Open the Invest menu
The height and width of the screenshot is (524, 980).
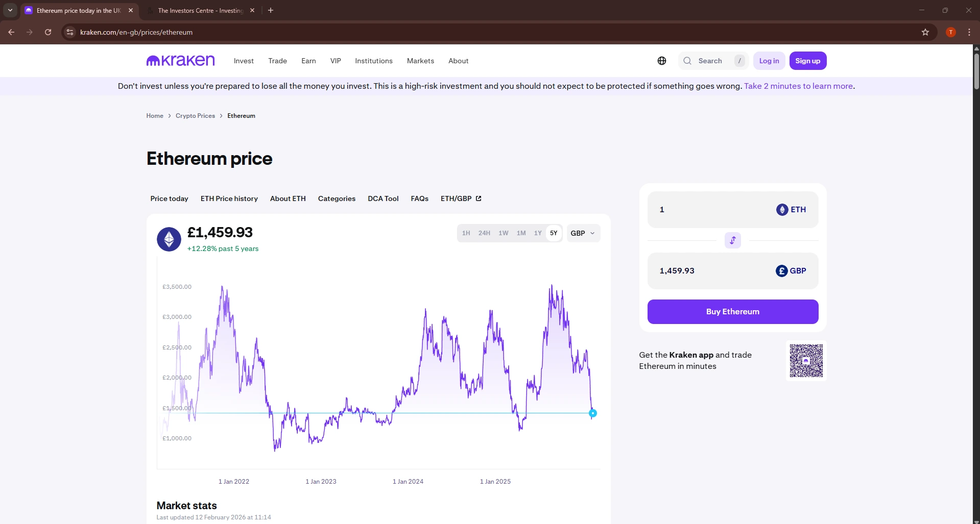tap(244, 61)
